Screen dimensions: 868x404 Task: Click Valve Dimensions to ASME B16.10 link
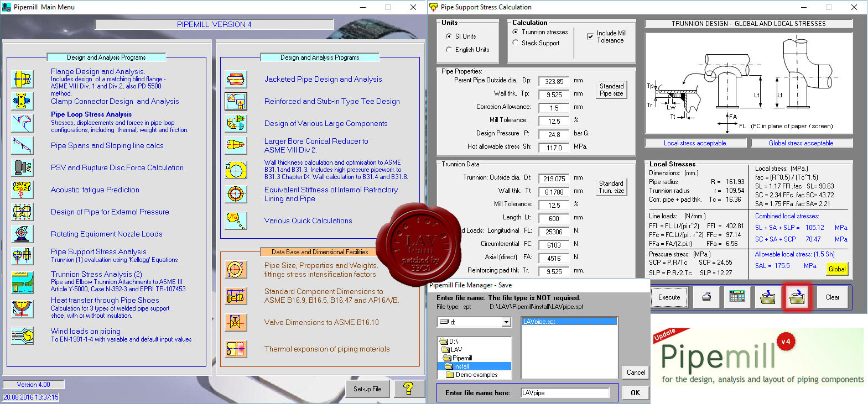321,322
